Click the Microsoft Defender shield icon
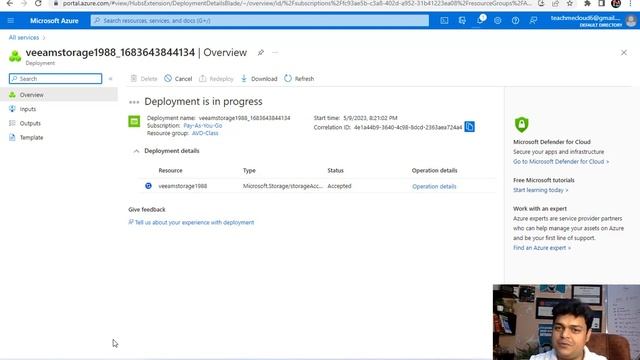Image resolution: width=640 pixels, height=360 pixels. pyautogui.click(x=521, y=124)
